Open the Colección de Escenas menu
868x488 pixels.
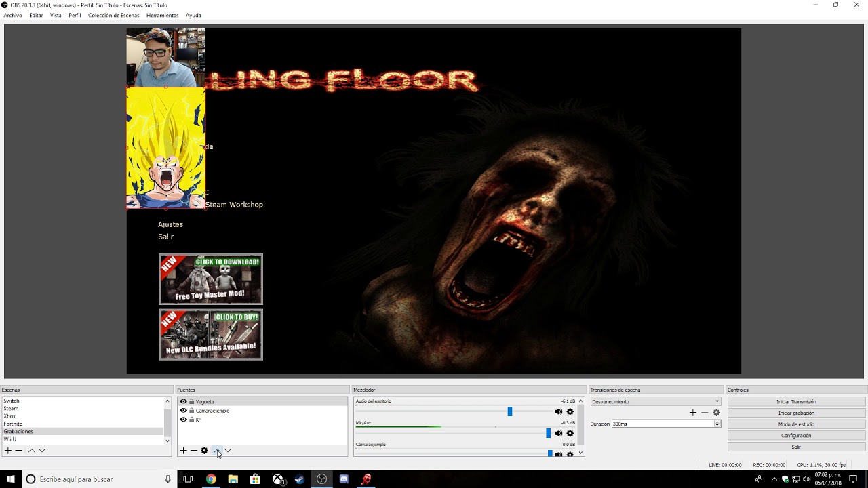coord(114,15)
